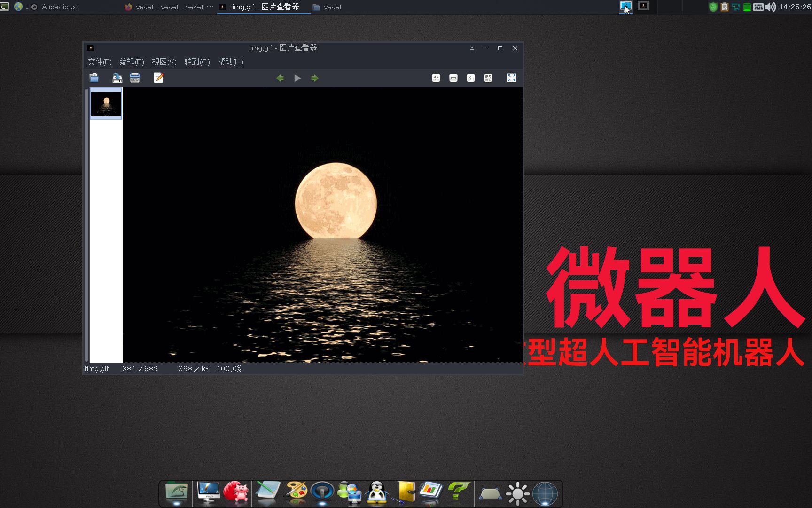
Task: Click the globe icon in the top-left panel
Action: (x=18, y=7)
